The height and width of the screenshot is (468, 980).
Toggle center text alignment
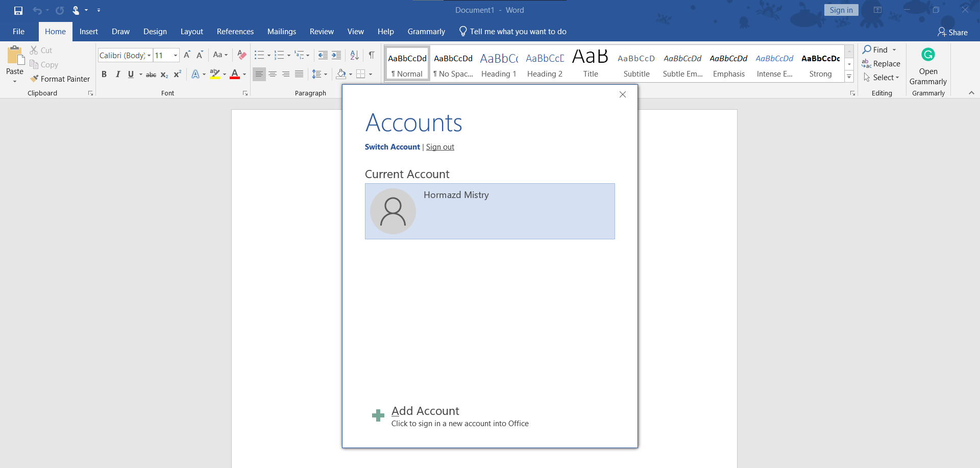click(x=273, y=75)
